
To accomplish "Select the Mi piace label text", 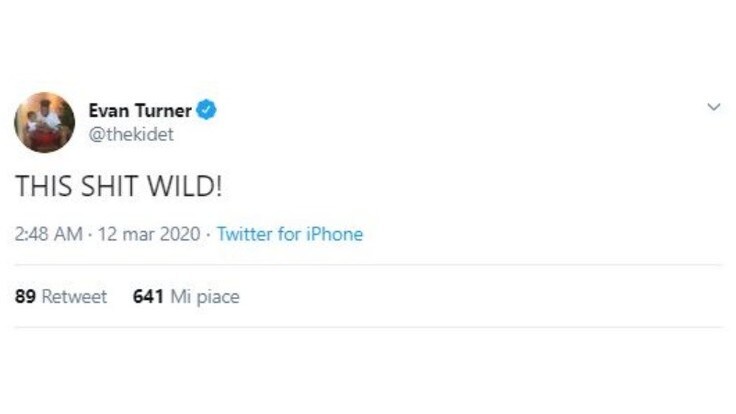I will coord(205,297).
